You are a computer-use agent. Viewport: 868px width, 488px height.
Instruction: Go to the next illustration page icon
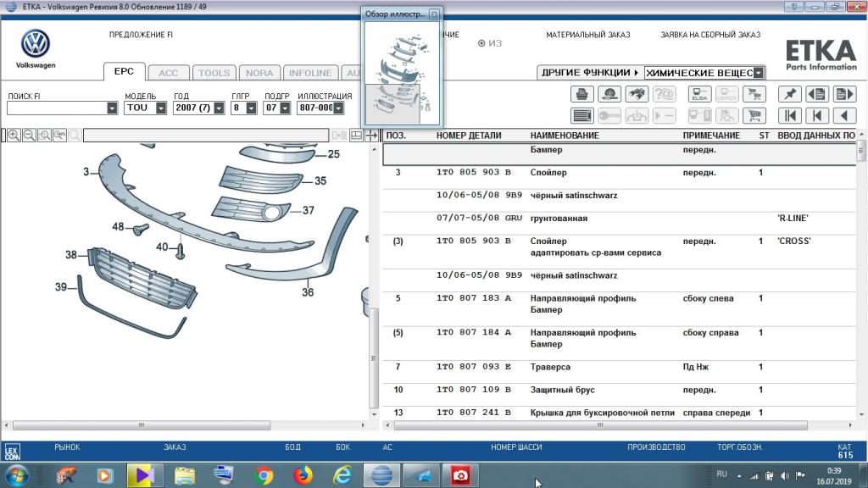pyautogui.click(x=845, y=94)
